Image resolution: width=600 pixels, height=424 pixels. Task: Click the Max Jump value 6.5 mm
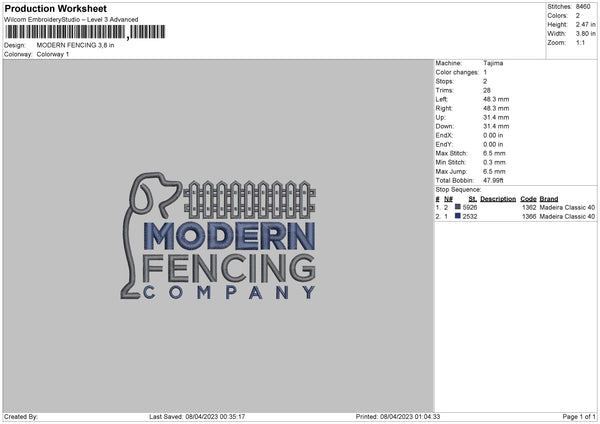pyautogui.click(x=494, y=171)
